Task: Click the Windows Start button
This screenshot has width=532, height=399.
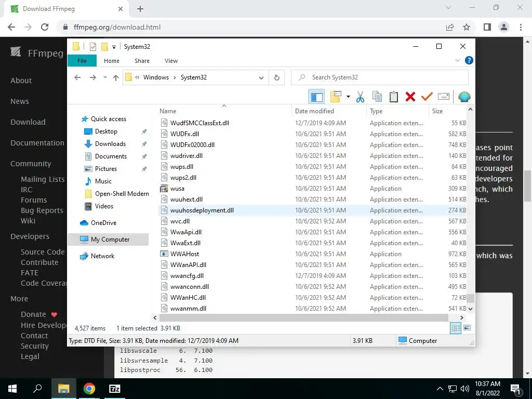Action: (x=12, y=389)
